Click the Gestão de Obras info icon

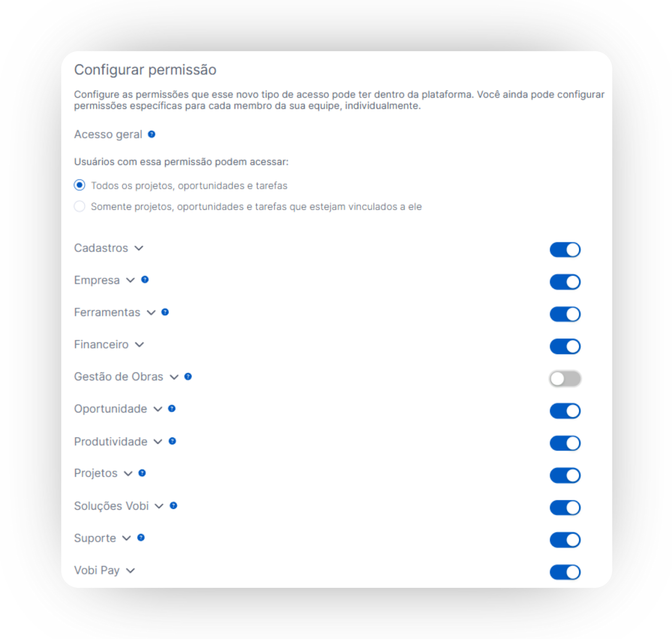188,377
